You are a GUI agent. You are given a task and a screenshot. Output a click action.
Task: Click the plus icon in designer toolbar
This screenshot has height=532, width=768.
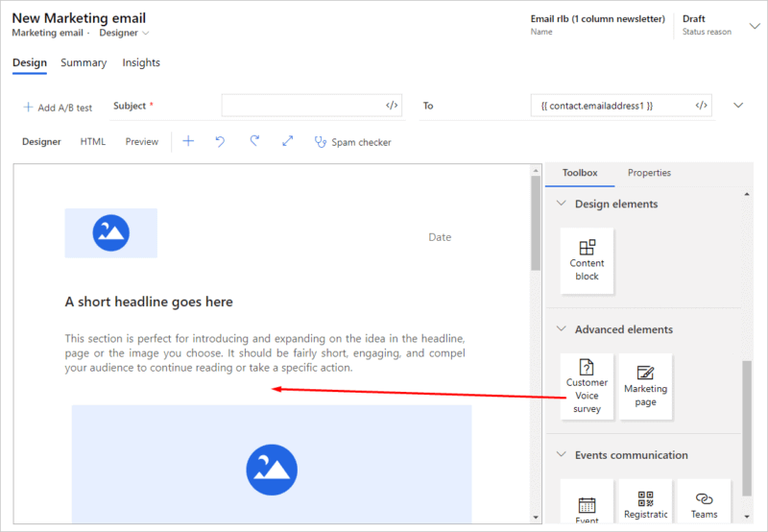188,141
